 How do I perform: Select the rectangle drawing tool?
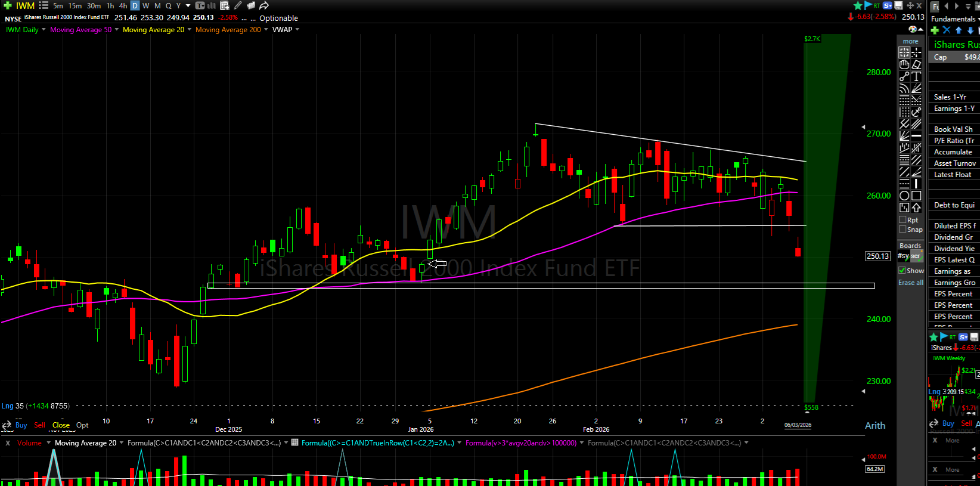916,196
